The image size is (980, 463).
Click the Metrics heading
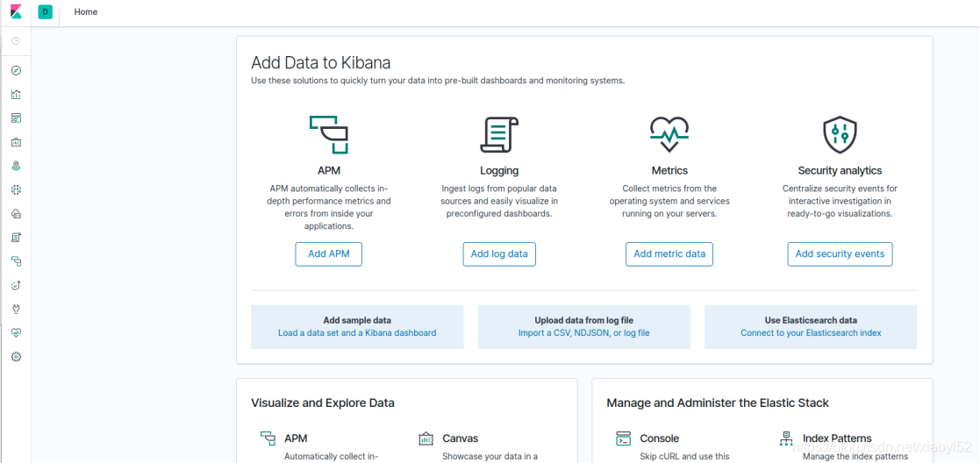click(669, 171)
